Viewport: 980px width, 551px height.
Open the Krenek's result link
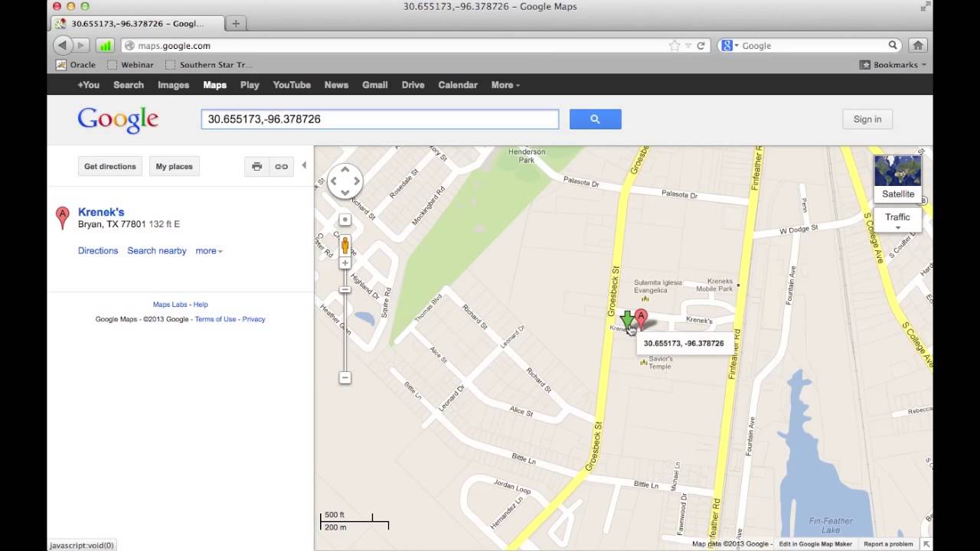[x=101, y=212]
